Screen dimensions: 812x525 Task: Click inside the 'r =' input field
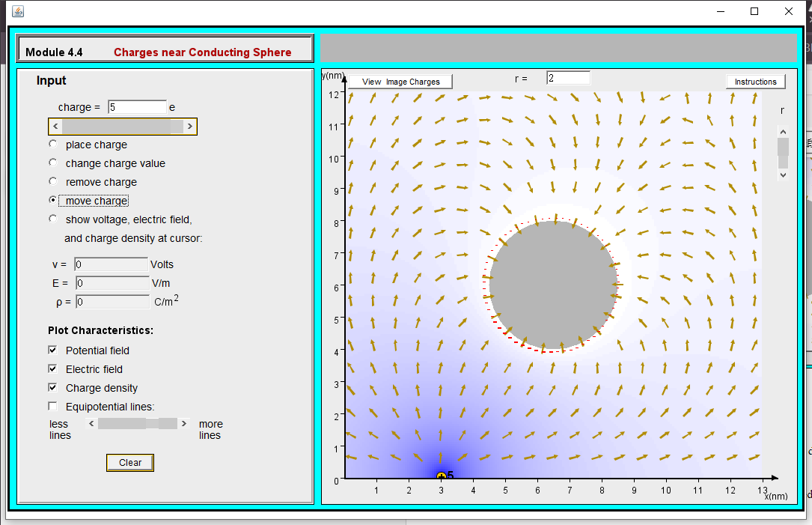pos(568,77)
